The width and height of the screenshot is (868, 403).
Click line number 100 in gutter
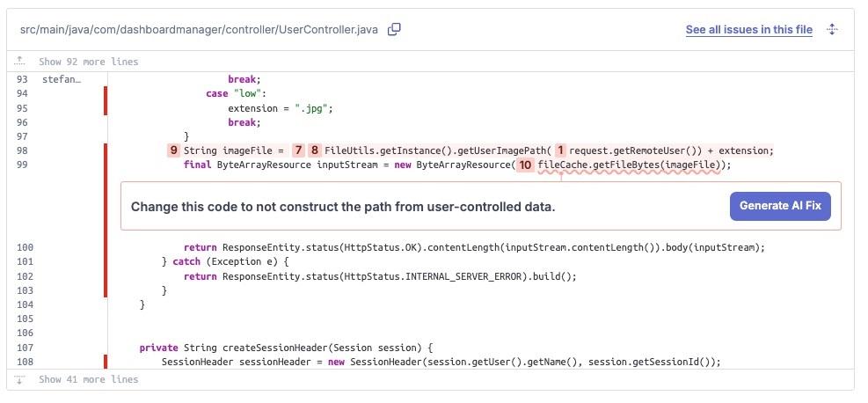pyautogui.click(x=25, y=247)
